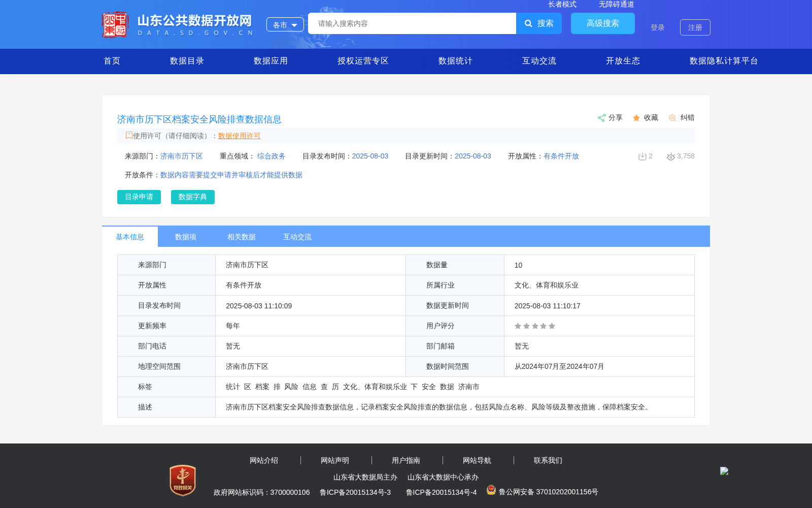
Task: Click the 登录 login link
Action: click(658, 27)
